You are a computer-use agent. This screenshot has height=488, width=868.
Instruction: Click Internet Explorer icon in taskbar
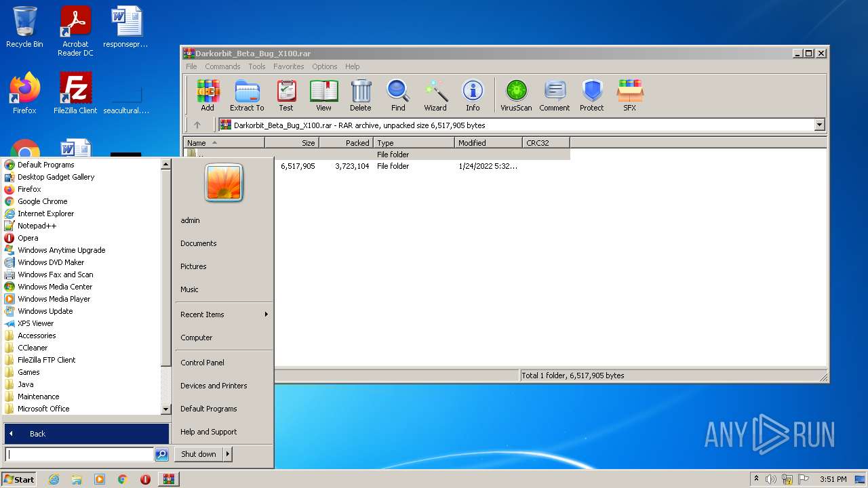pos(54,479)
